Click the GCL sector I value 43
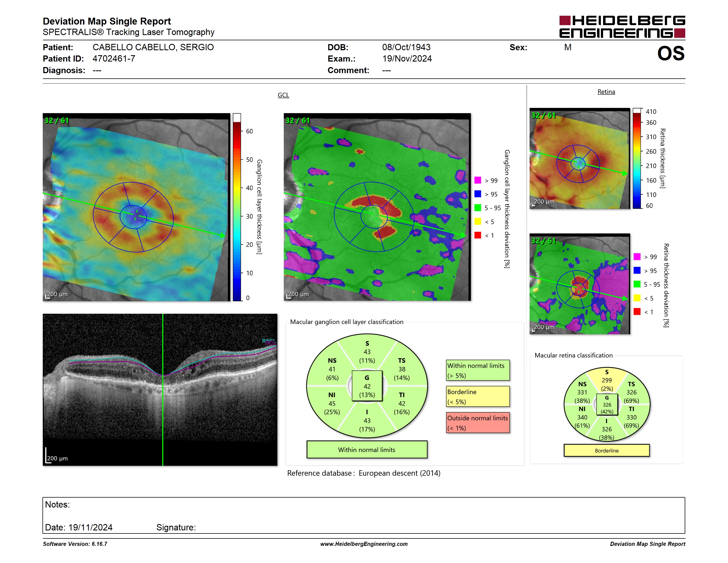Image resolution: width=728 pixels, height=563 pixels. pos(367,421)
